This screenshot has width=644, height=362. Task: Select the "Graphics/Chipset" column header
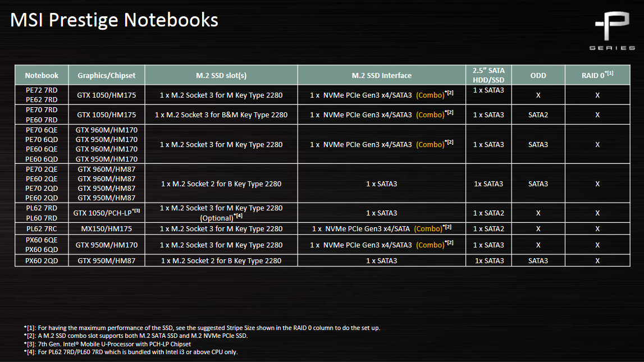(106, 75)
